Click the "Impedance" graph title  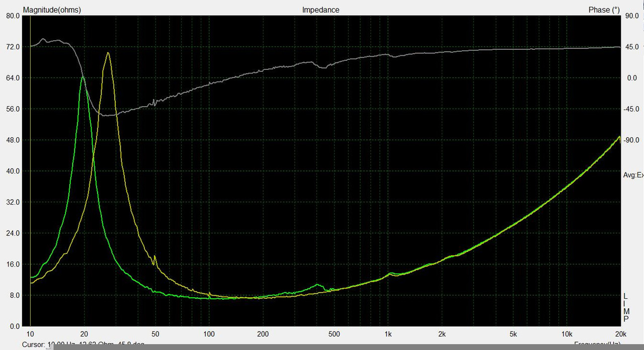pyautogui.click(x=320, y=10)
